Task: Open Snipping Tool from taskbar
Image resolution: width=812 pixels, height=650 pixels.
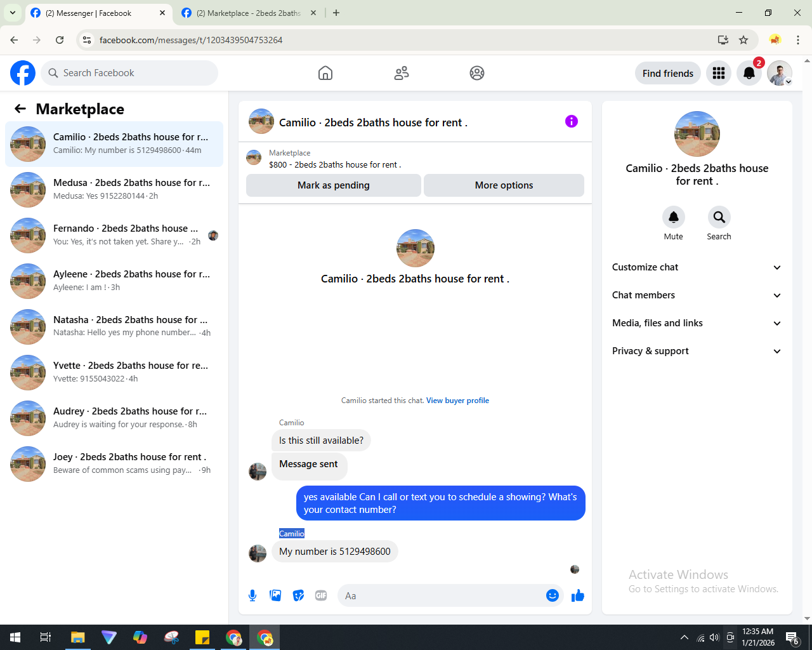Action: pos(171,637)
